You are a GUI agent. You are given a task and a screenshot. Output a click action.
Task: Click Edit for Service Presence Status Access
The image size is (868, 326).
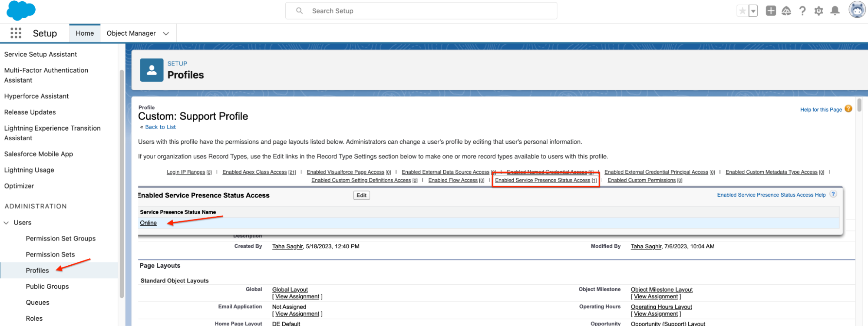coord(361,195)
